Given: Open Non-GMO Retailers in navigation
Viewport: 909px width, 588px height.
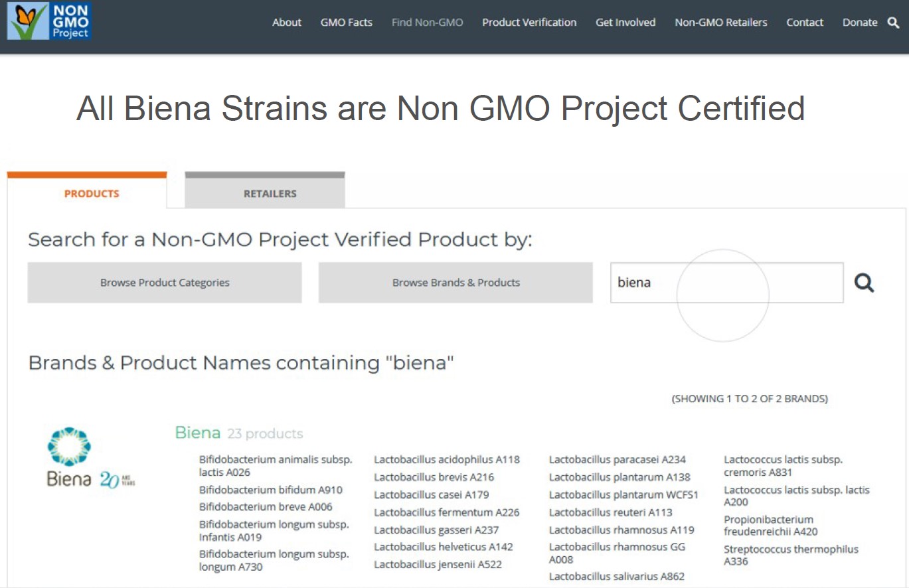Looking at the screenshot, I should tap(721, 23).
